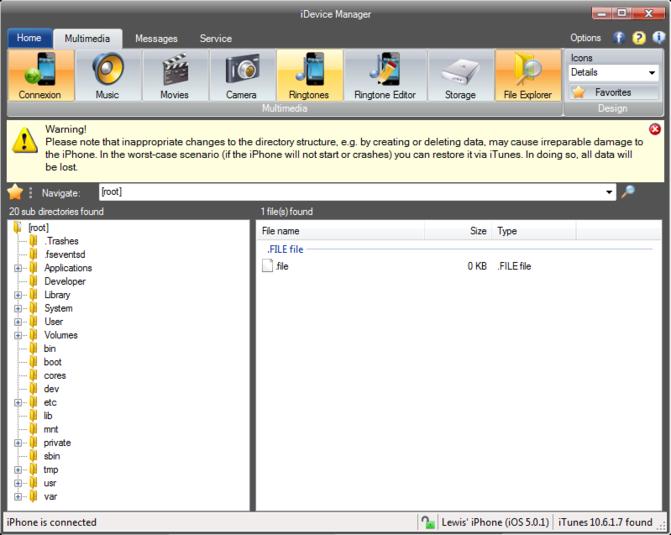Select the dev folder
The height and width of the screenshot is (535, 671).
click(51, 389)
